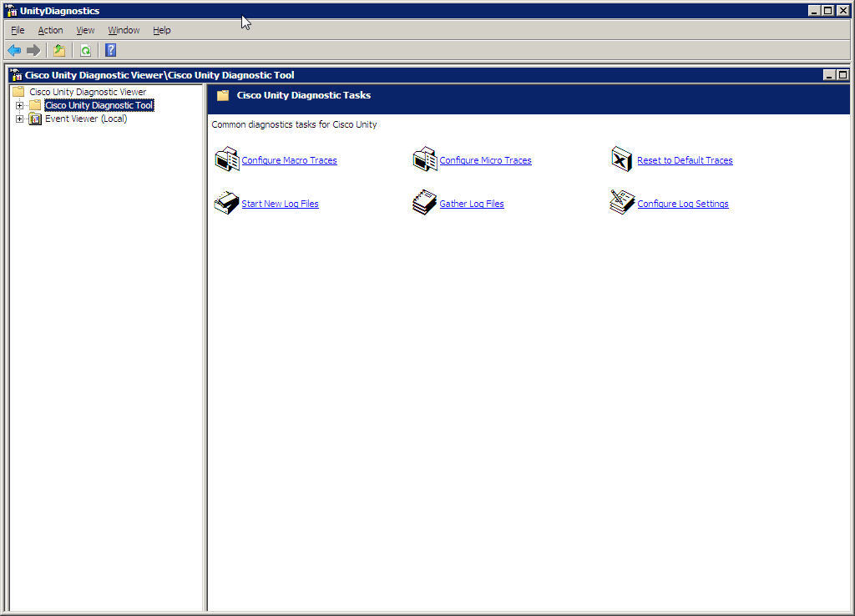Click the Back navigation arrow
The image size is (855, 616).
13,50
